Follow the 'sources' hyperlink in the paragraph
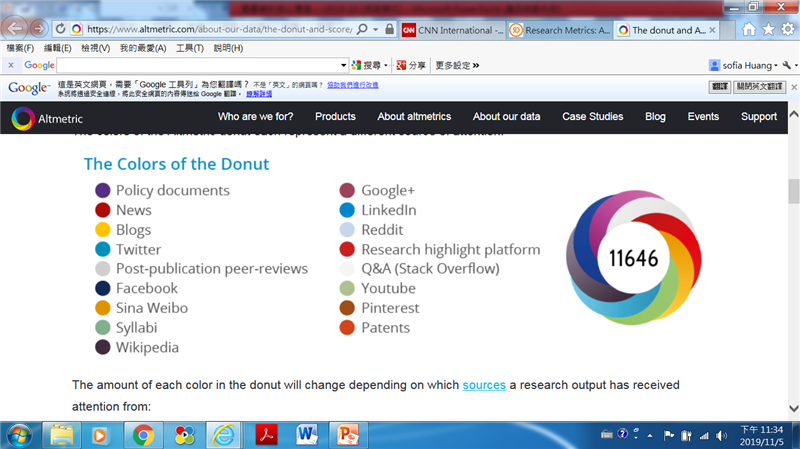This screenshot has width=800, height=449. pyautogui.click(x=484, y=385)
